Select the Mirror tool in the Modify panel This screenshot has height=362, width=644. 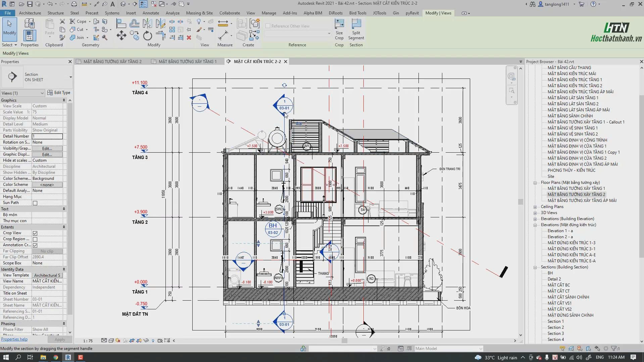point(148,23)
